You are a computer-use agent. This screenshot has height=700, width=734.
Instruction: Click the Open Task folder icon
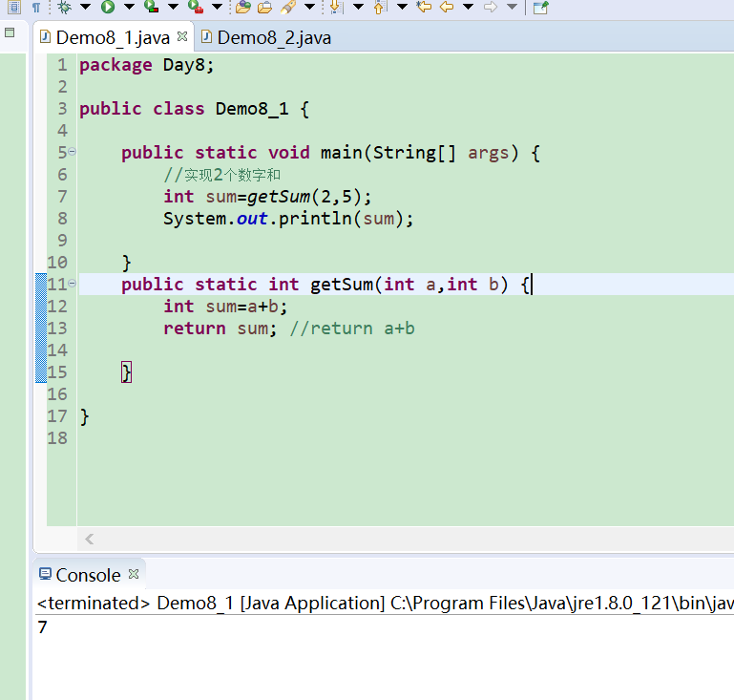[265, 7]
